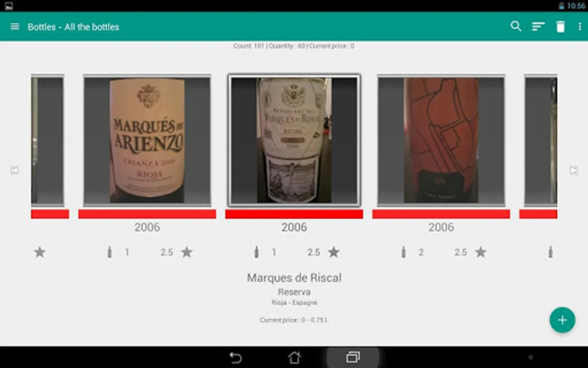Tap the Android recent apps button
This screenshot has width=588, height=368.
point(353,357)
